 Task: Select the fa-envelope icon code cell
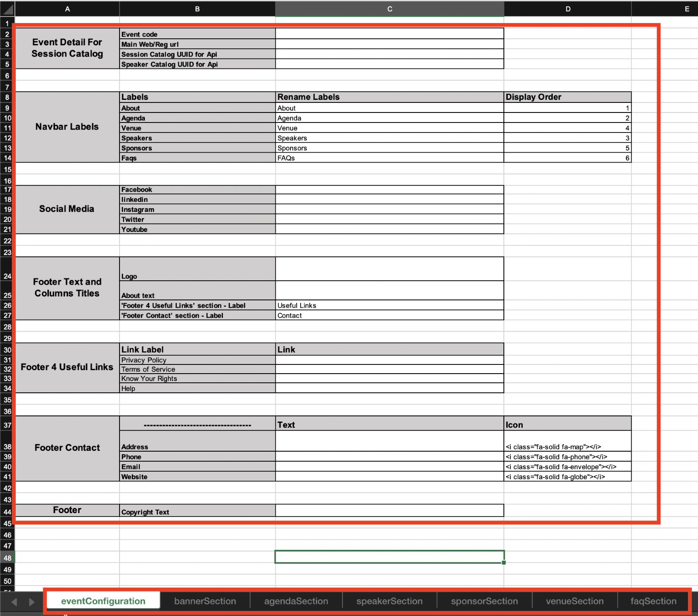[568, 466]
